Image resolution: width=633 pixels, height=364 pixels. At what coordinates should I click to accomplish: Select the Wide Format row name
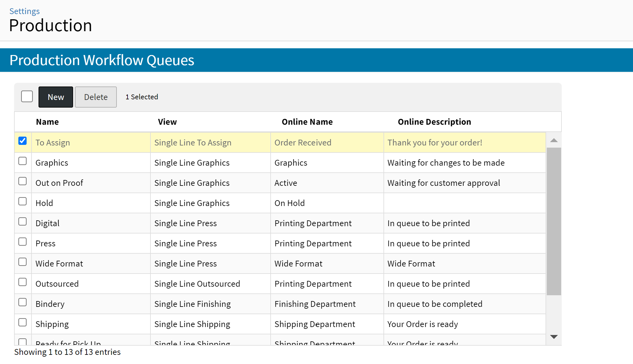[x=59, y=264]
